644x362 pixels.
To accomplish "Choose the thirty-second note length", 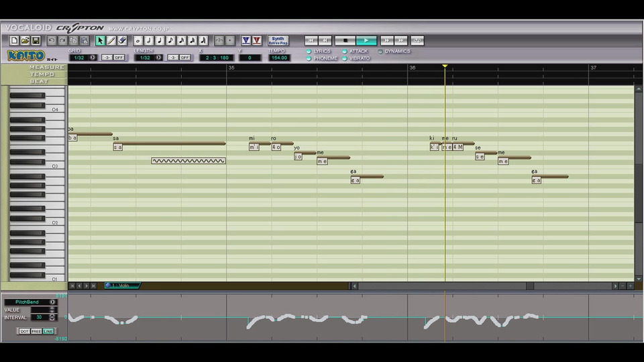I will pos(193,40).
